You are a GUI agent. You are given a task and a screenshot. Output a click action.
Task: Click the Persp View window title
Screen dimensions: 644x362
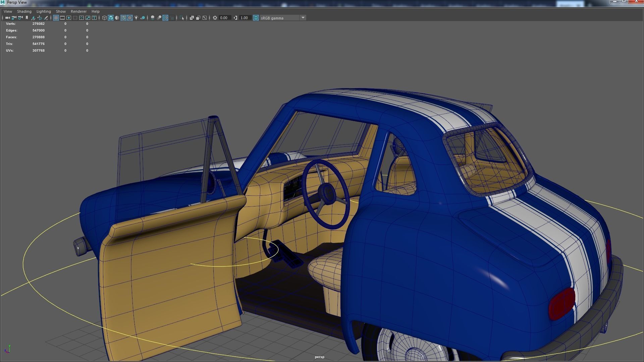[x=17, y=2]
